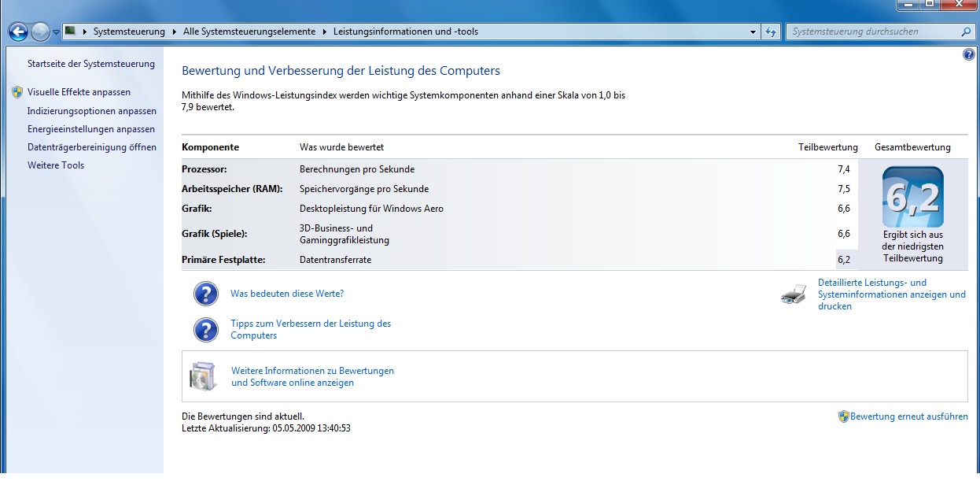The image size is (980, 496).
Task: Open Weitere Tools in sidebar
Action: 56,165
